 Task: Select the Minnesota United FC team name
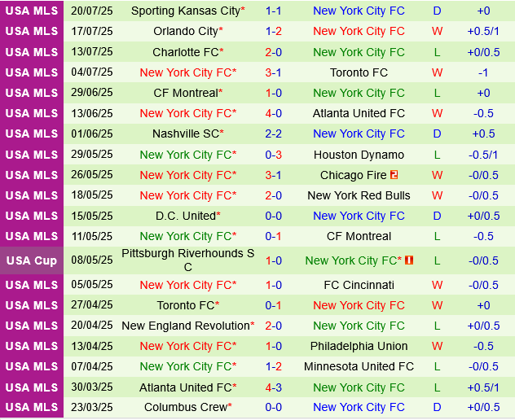[x=359, y=366]
